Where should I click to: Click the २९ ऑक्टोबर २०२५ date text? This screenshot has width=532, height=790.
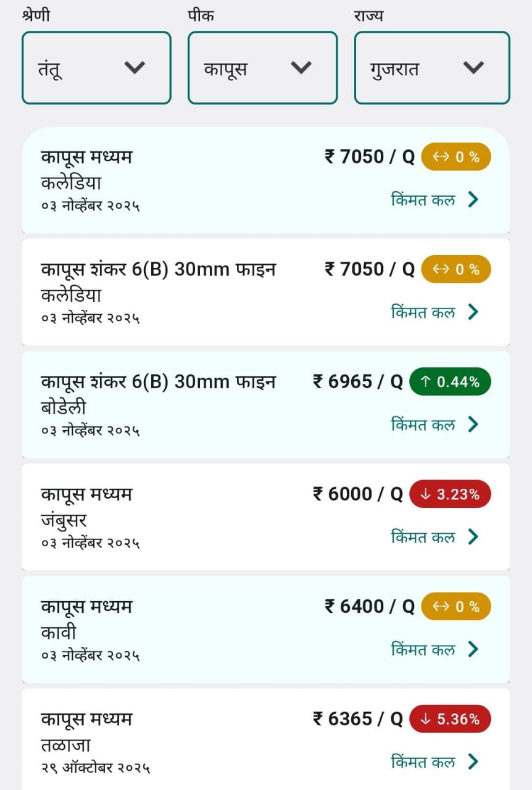(x=95, y=768)
